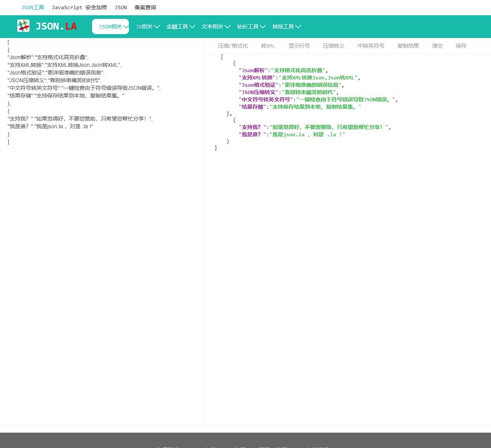Expand the JS相关 dropdown menu

tap(148, 26)
